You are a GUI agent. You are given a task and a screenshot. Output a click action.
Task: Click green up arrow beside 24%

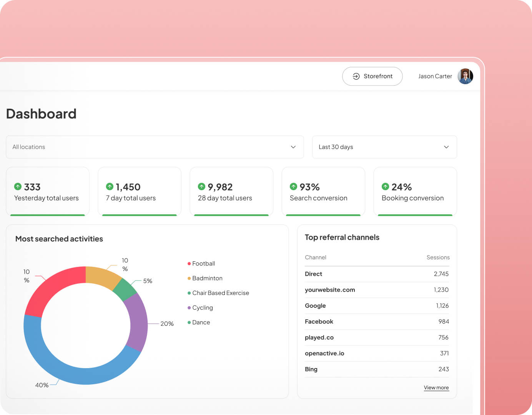coord(385,187)
